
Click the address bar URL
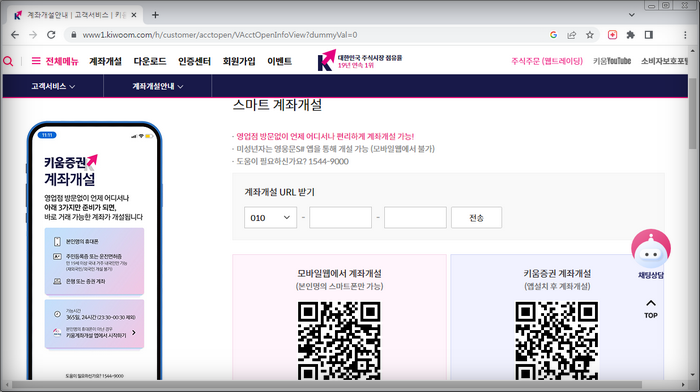coord(220,35)
